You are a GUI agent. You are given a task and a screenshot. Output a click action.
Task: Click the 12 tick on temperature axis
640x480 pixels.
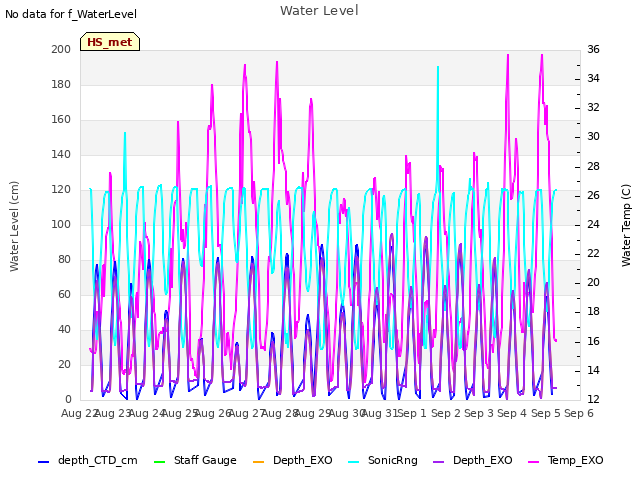tap(593, 400)
